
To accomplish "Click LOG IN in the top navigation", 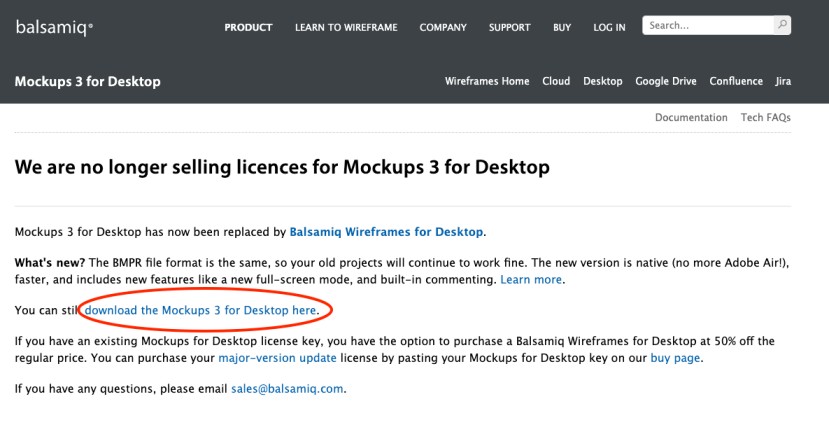I will click(609, 28).
